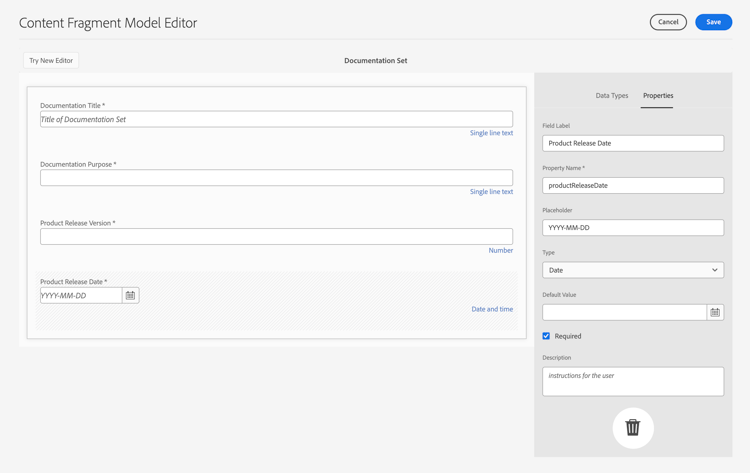Image resolution: width=750 pixels, height=473 pixels.
Task: Switch to the Data Types tab
Action: [612, 96]
